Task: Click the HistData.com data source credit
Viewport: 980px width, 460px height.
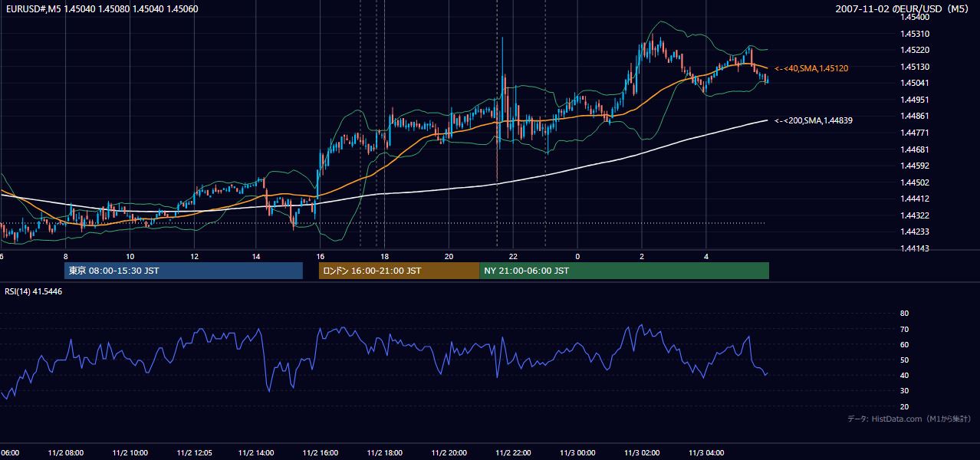Action: 909,419
